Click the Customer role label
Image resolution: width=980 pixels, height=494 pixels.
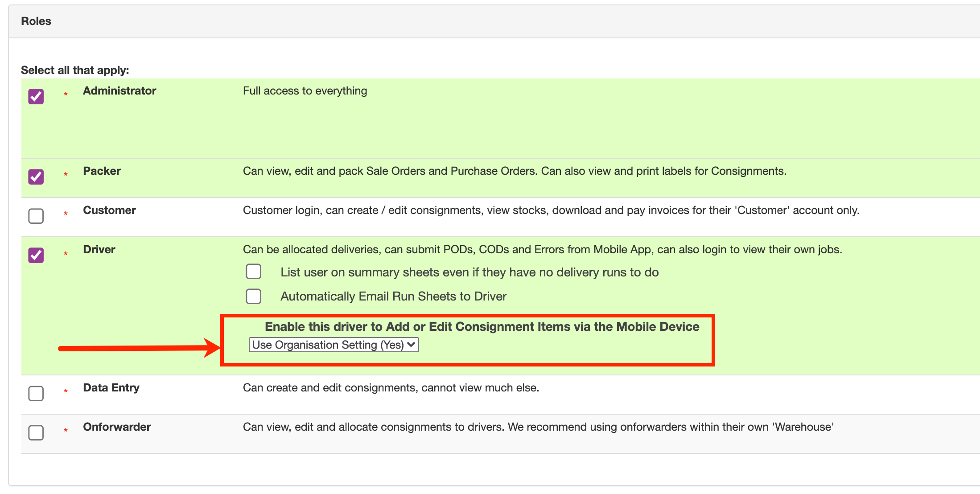109,210
